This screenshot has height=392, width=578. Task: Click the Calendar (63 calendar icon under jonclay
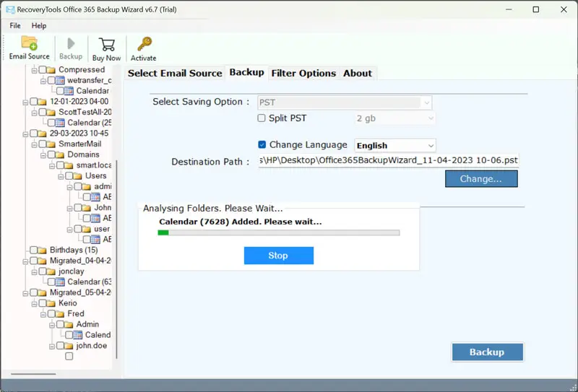coord(60,282)
